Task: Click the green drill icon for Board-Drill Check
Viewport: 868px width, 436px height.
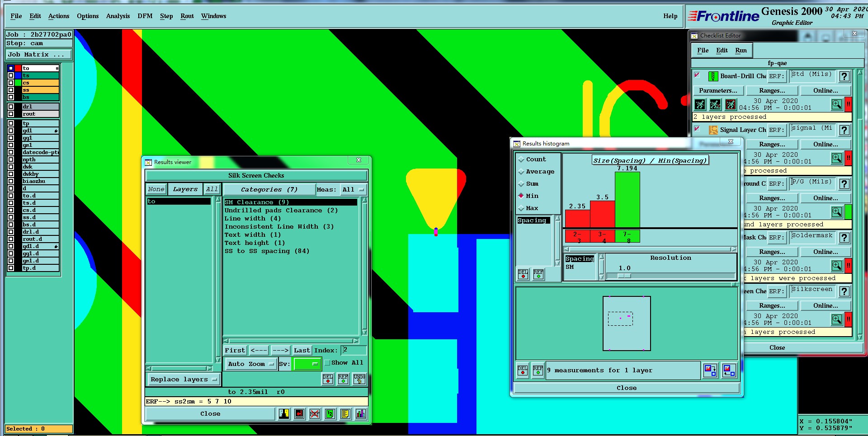Action: coord(713,76)
